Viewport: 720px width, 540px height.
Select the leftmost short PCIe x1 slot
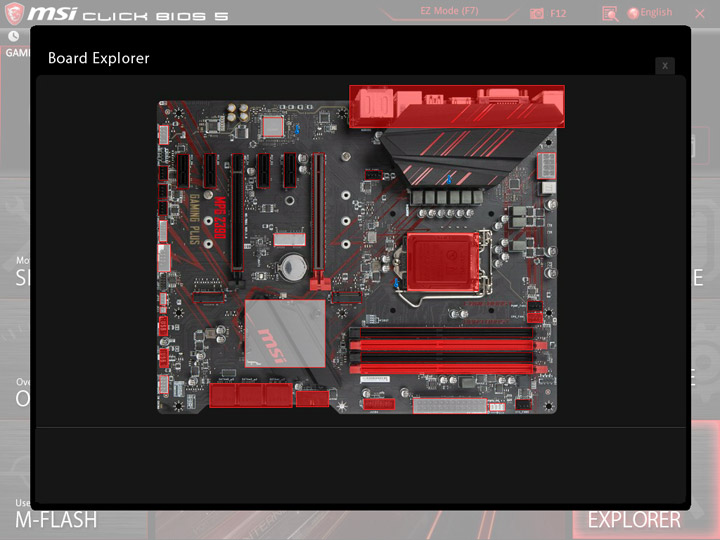(x=183, y=171)
